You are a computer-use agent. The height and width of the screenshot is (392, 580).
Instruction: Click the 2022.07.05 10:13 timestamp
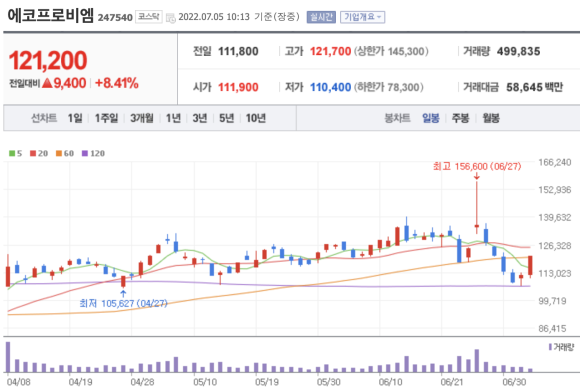pos(214,17)
